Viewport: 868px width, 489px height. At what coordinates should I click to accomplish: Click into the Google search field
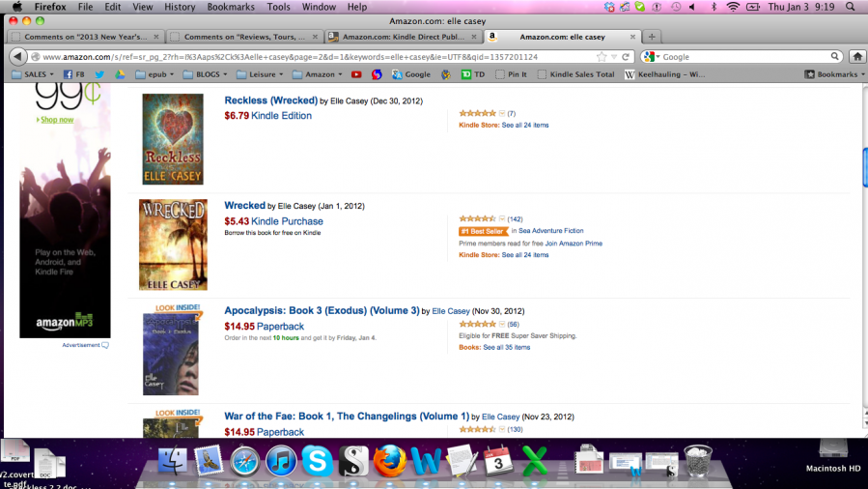click(x=745, y=56)
